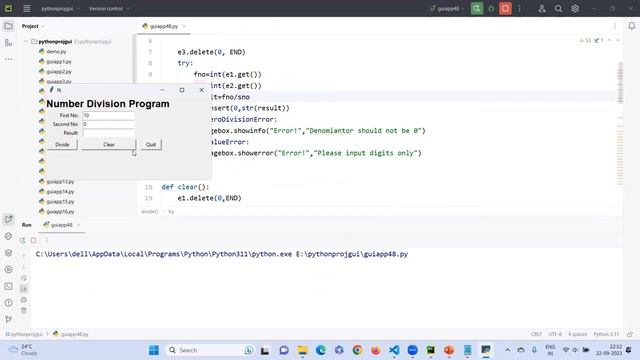Open the Run tool window sidebar icon
The image size is (640, 360).
8,219
